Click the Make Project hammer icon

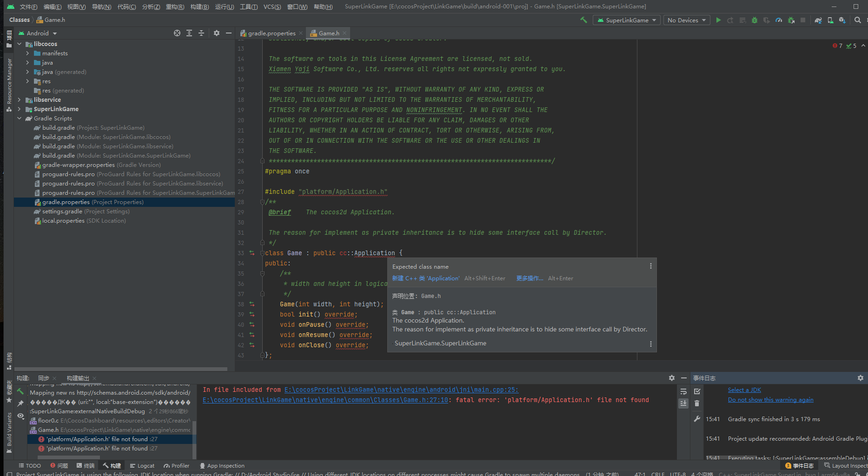click(584, 20)
